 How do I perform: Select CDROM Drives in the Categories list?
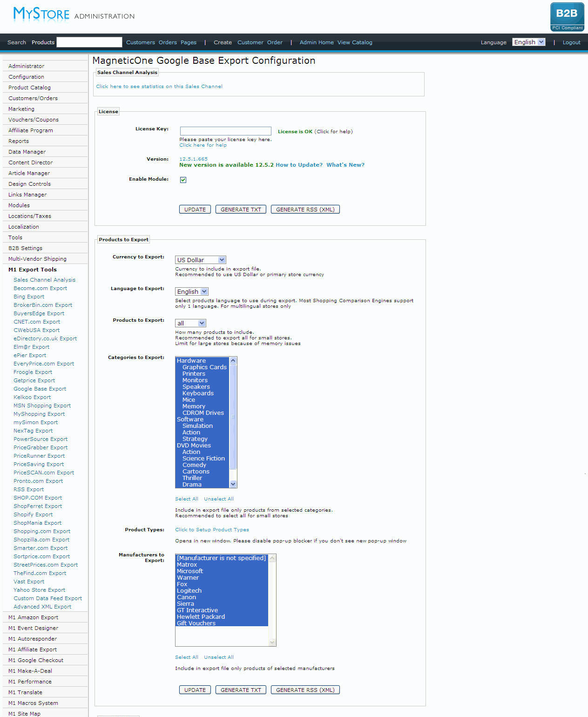click(203, 413)
